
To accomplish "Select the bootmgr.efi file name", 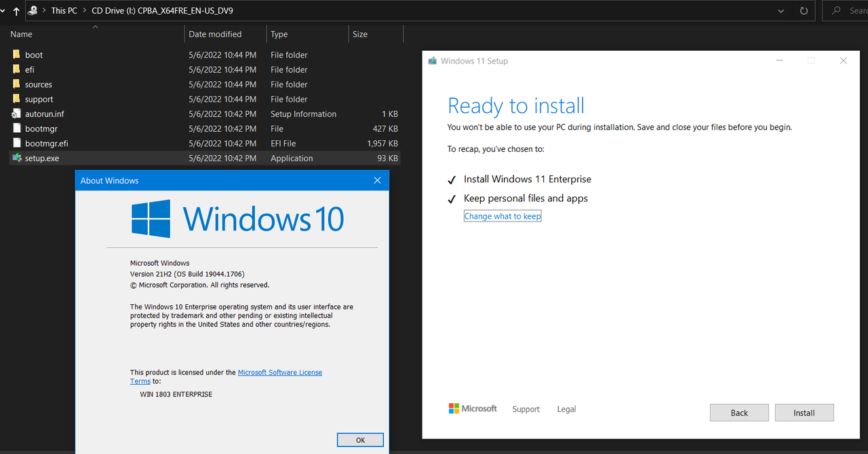I will [x=47, y=144].
